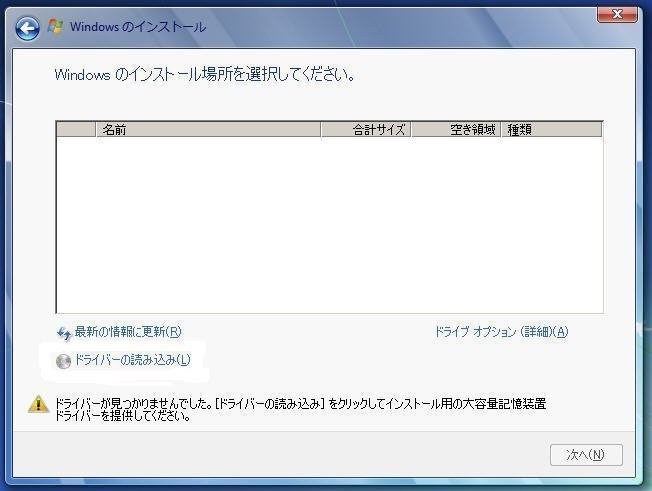Click the 合計サイズ column header

pyautogui.click(x=366, y=130)
